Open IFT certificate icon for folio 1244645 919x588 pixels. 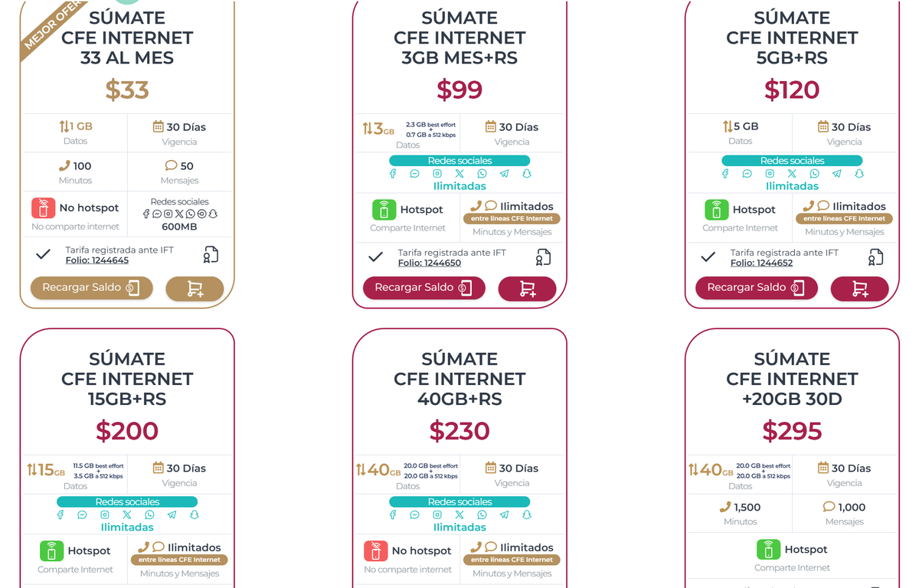(211, 256)
